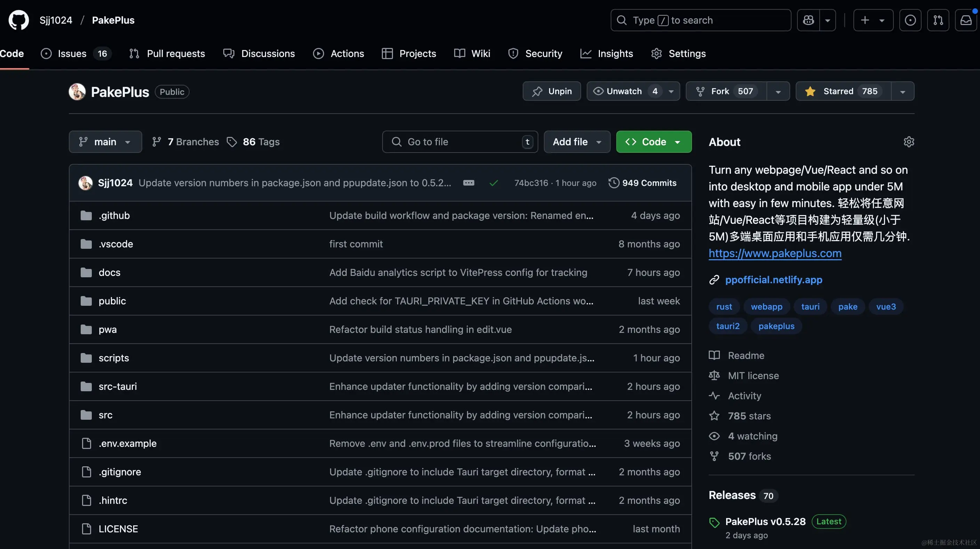Viewport: 980px width, 549px height.
Task: Open the Insights tab
Action: tap(615, 54)
